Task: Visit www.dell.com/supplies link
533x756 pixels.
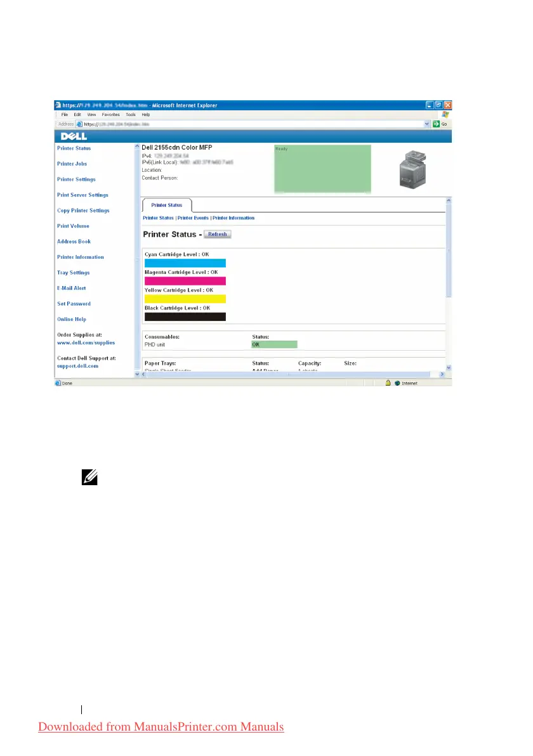Action: [x=86, y=343]
